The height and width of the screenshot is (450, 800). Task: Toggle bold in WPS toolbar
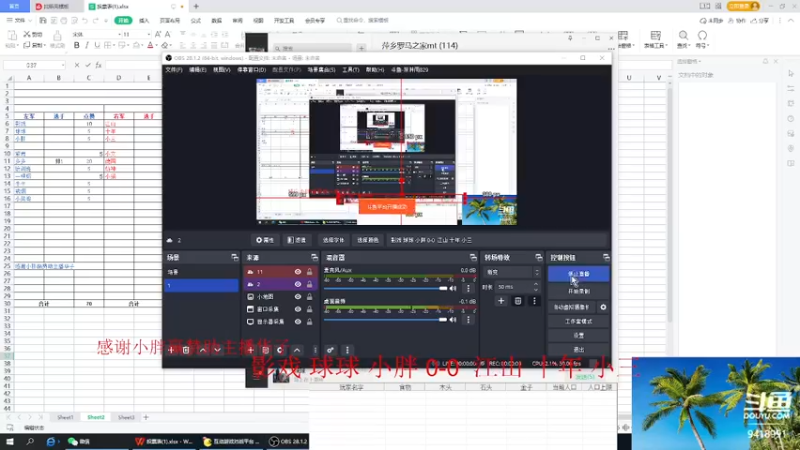pos(77,45)
